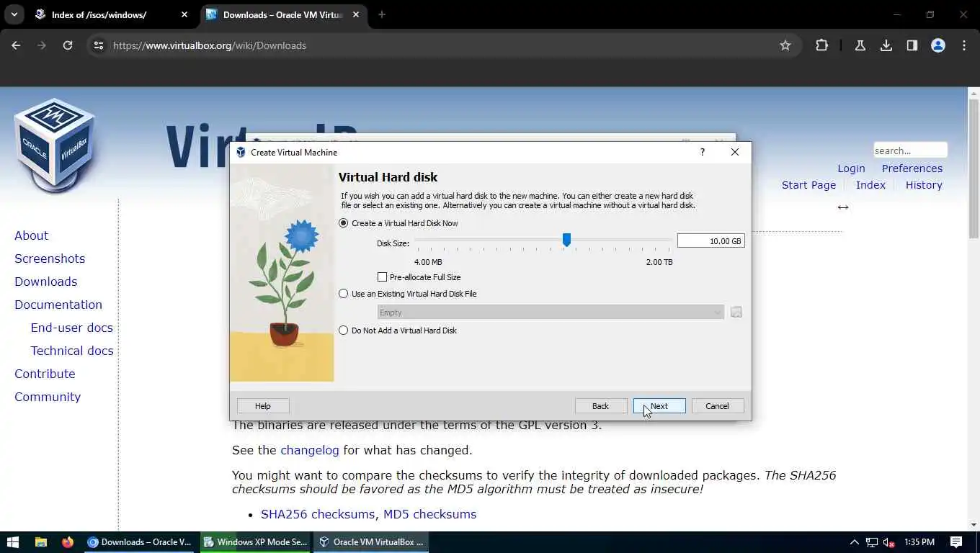The image size is (980, 553).
Task: Open the tab search chevron button
Action: coord(14,14)
